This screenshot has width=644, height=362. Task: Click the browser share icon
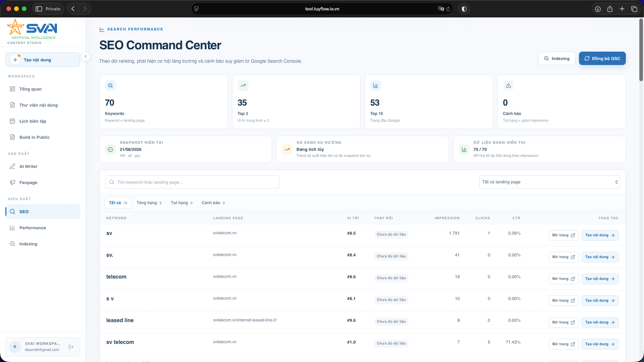pos(610,9)
